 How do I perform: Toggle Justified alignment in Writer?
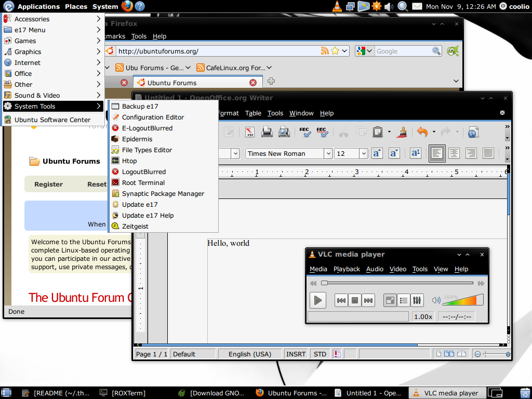click(x=488, y=153)
